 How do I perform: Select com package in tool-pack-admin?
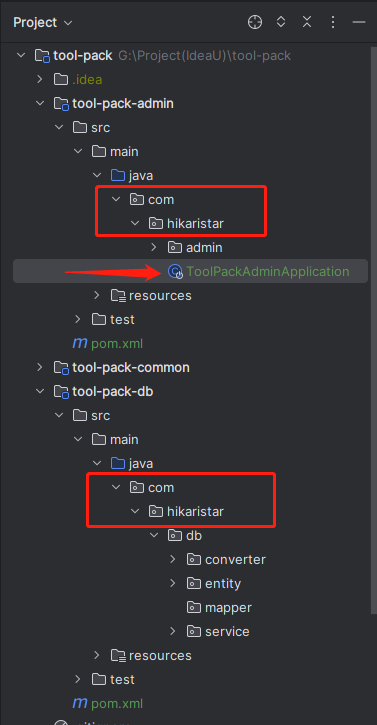[161, 200]
